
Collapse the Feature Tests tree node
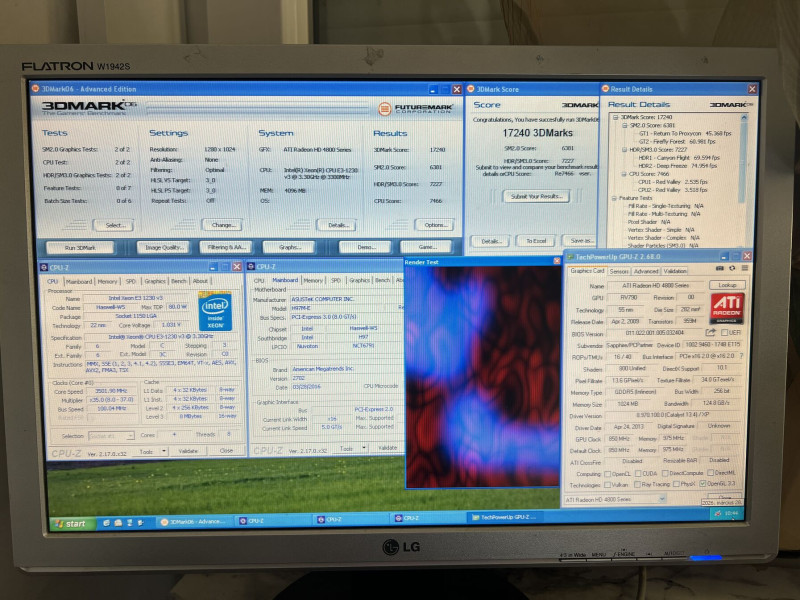[615, 198]
